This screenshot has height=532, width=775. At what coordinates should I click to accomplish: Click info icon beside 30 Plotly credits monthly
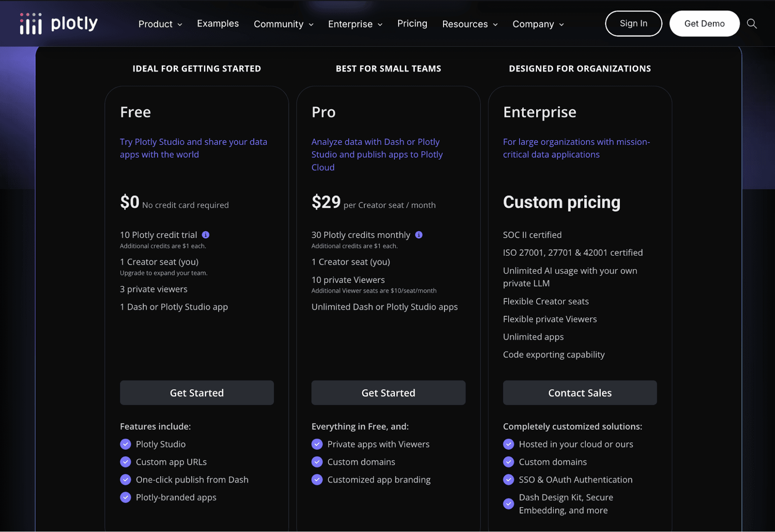coord(419,235)
